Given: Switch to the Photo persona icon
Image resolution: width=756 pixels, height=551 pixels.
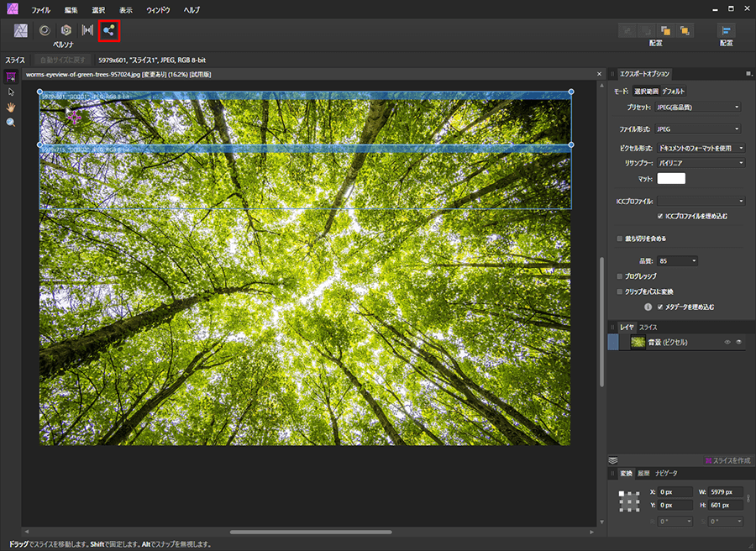Looking at the screenshot, I should (x=21, y=30).
